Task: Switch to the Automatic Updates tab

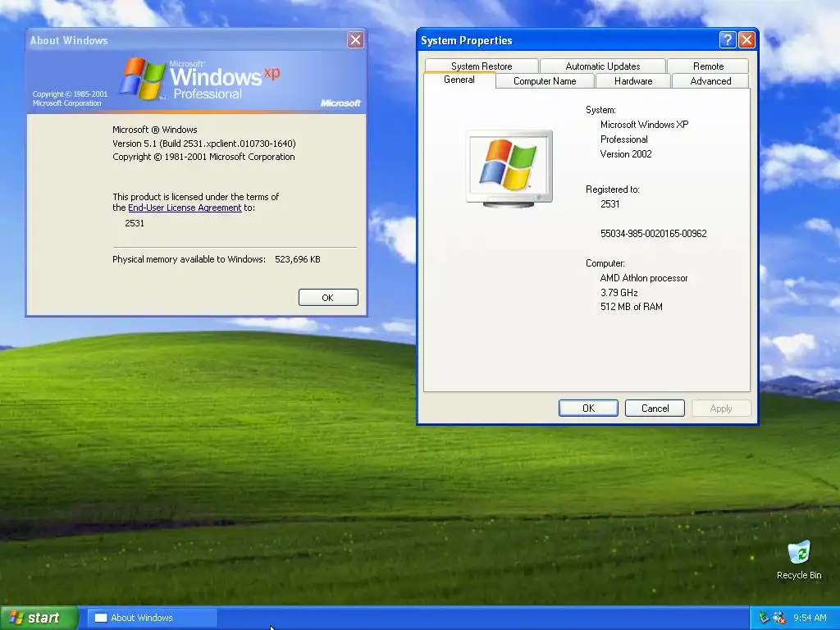Action: click(603, 66)
